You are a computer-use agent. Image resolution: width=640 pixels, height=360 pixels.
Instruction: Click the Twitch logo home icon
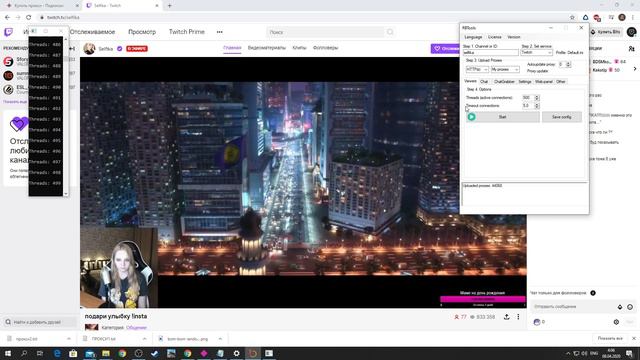pos(8,32)
